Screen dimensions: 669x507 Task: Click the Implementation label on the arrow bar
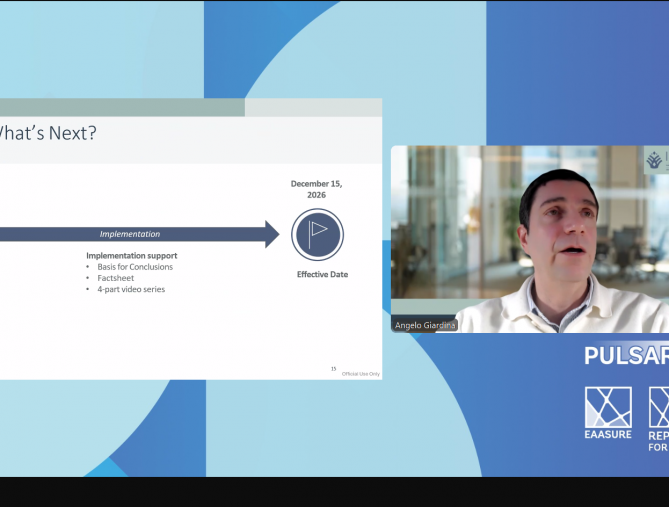point(130,234)
